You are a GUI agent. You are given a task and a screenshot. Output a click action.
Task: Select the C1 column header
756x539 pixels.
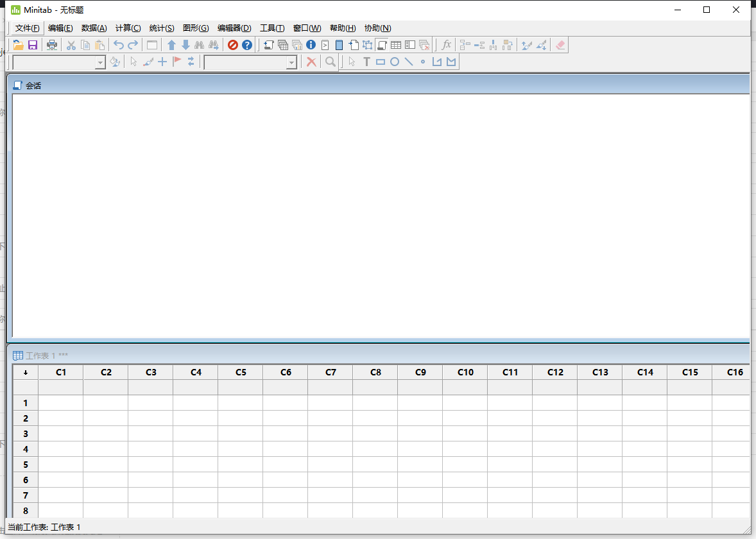[x=61, y=372]
